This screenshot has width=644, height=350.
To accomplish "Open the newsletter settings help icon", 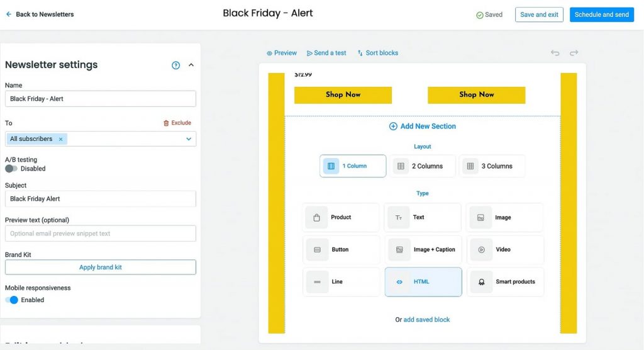I will click(x=176, y=65).
